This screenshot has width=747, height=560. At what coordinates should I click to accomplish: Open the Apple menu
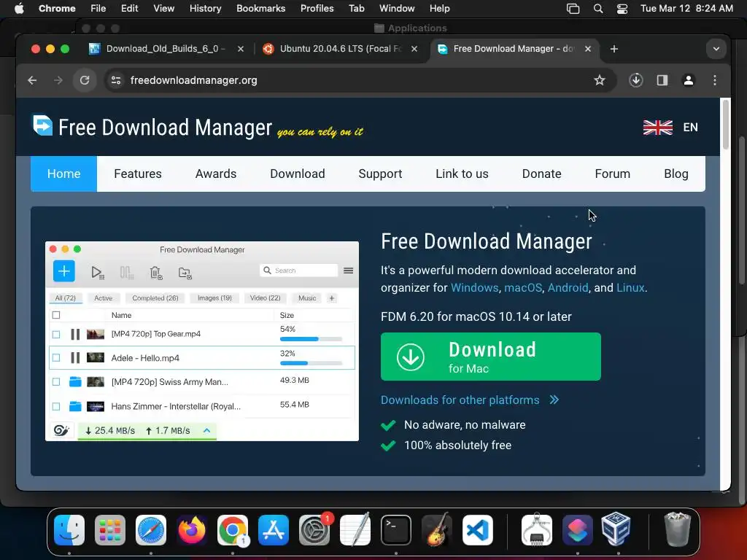19,9
